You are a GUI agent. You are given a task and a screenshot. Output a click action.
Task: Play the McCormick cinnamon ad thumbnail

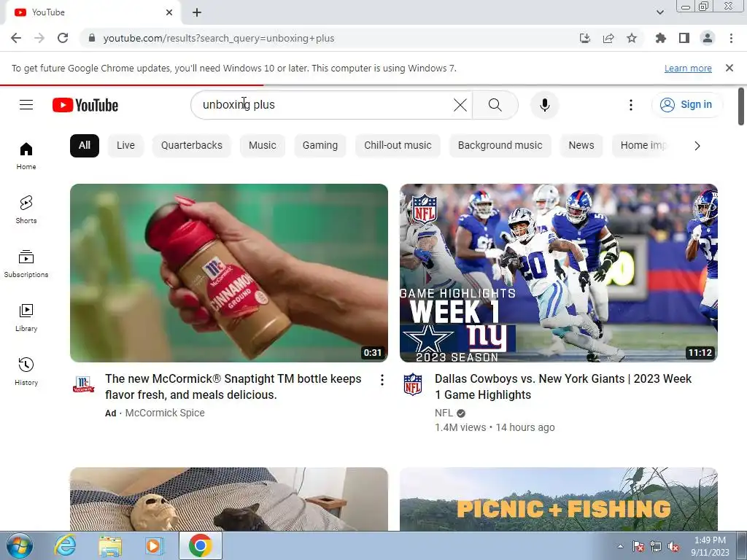(x=228, y=273)
